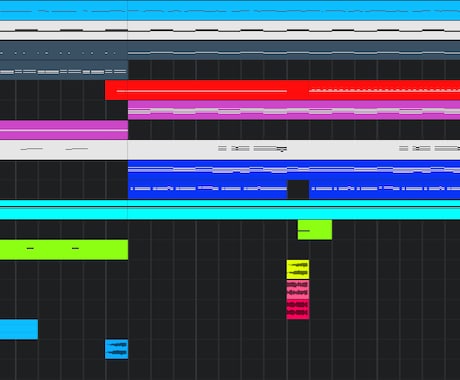
Task: Select the slate gray clip with dotted notes
Action: tap(64, 51)
